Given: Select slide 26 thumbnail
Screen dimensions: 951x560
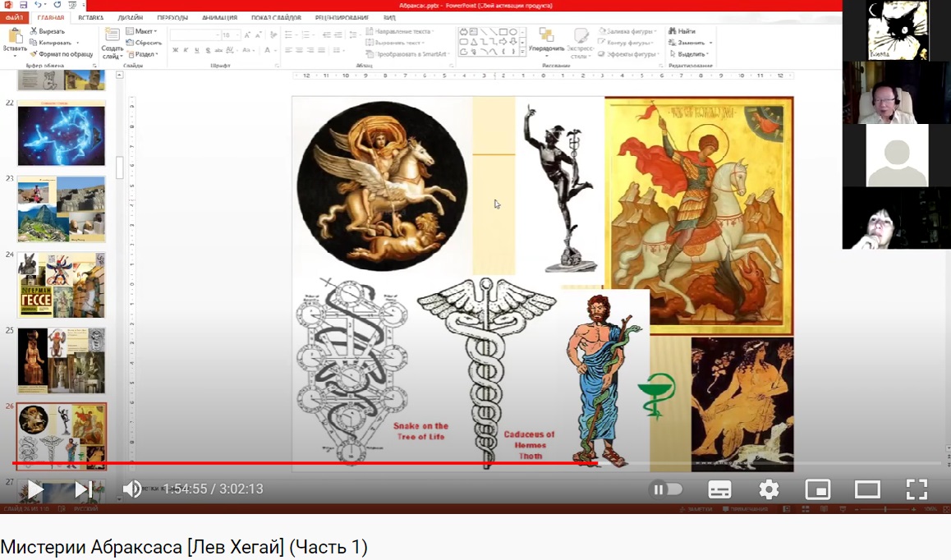Looking at the screenshot, I should click(62, 436).
